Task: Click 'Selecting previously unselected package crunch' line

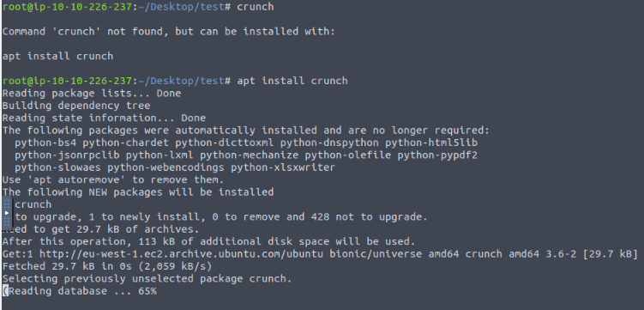Action: click(x=147, y=279)
